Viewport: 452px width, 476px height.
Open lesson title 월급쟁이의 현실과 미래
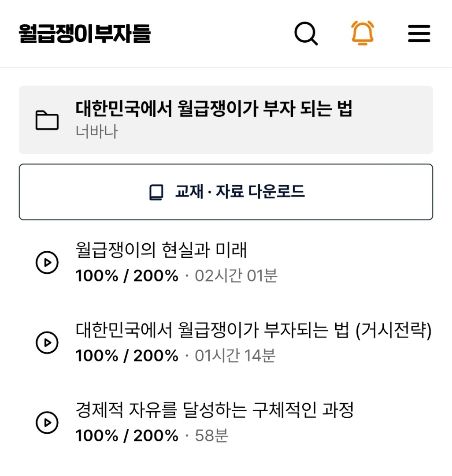coord(161,250)
